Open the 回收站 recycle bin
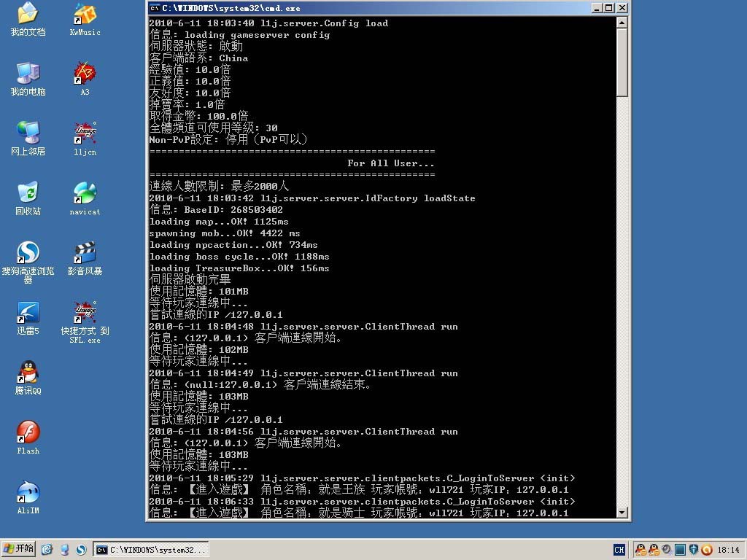 (28, 192)
